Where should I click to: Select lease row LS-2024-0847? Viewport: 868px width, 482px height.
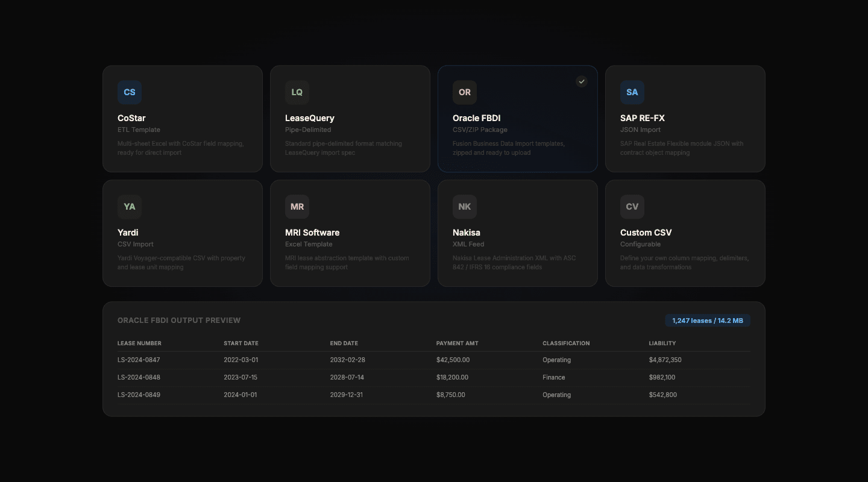(433, 360)
